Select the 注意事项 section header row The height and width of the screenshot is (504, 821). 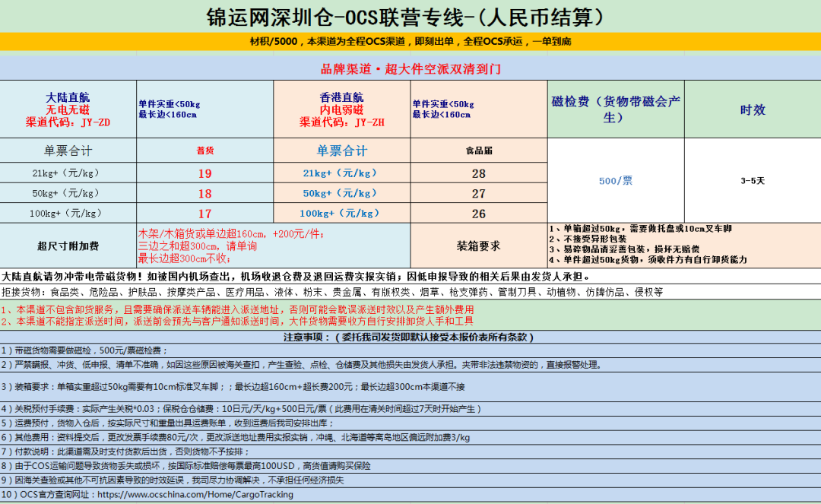(x=410, y=336)
